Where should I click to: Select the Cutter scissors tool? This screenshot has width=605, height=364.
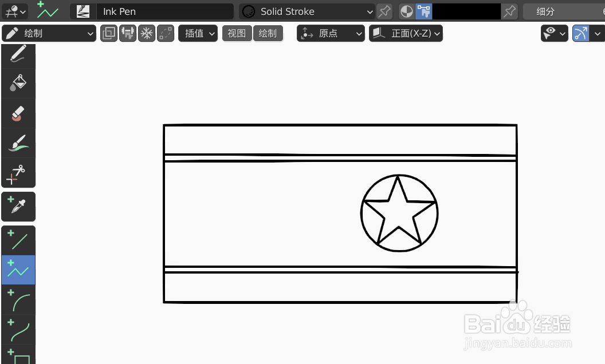(x=18, y=173)
